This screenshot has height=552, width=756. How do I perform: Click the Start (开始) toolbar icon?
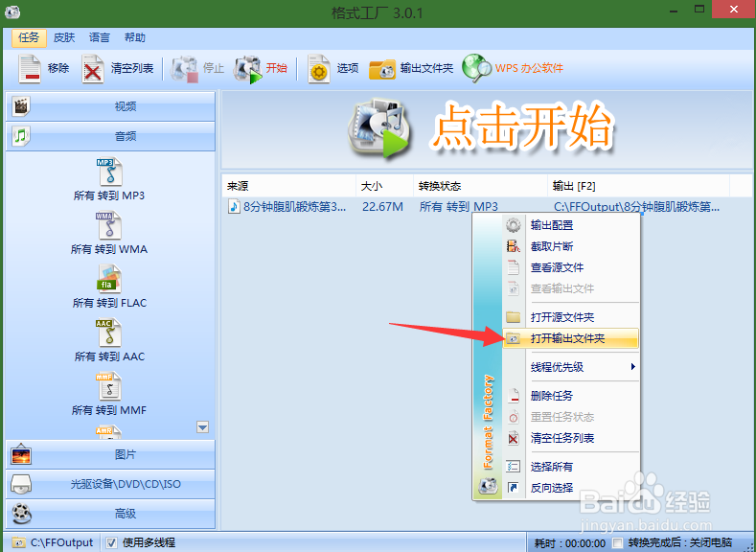(x=248, y=69)
